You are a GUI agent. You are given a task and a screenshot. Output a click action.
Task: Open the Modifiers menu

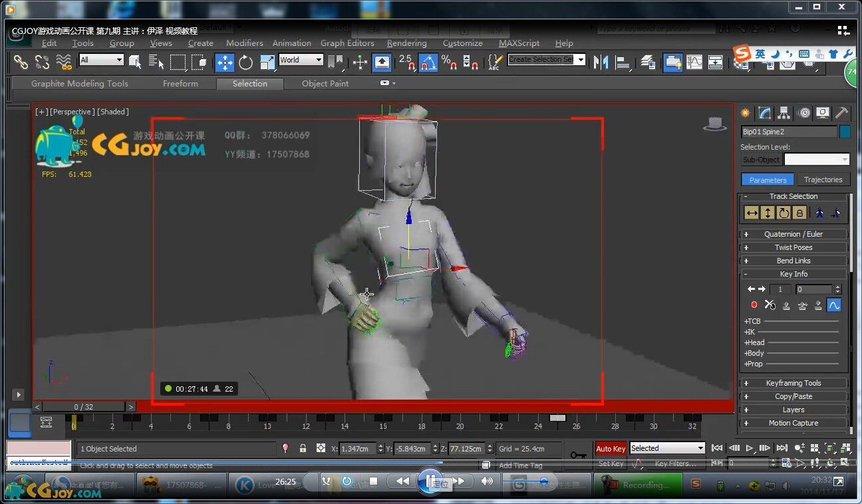coord(245,43)
